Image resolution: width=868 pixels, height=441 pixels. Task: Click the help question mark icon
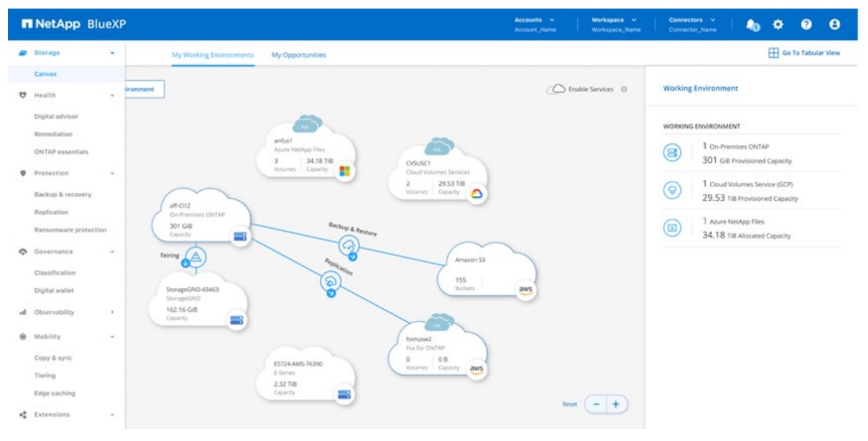807,24
